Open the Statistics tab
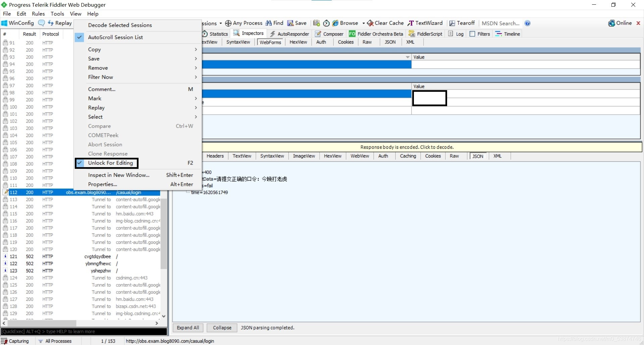Image resolution: width=644 pixels, height=345 pixels. (215, 34)
